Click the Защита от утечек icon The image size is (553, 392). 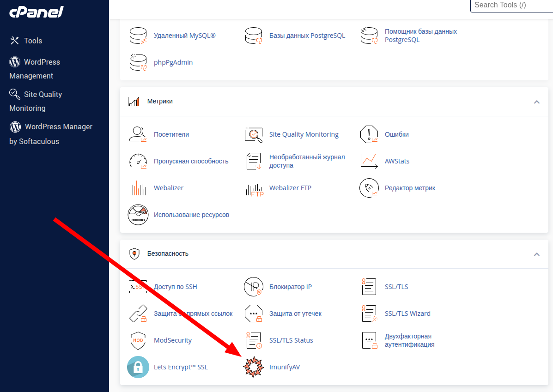point(254,314)
